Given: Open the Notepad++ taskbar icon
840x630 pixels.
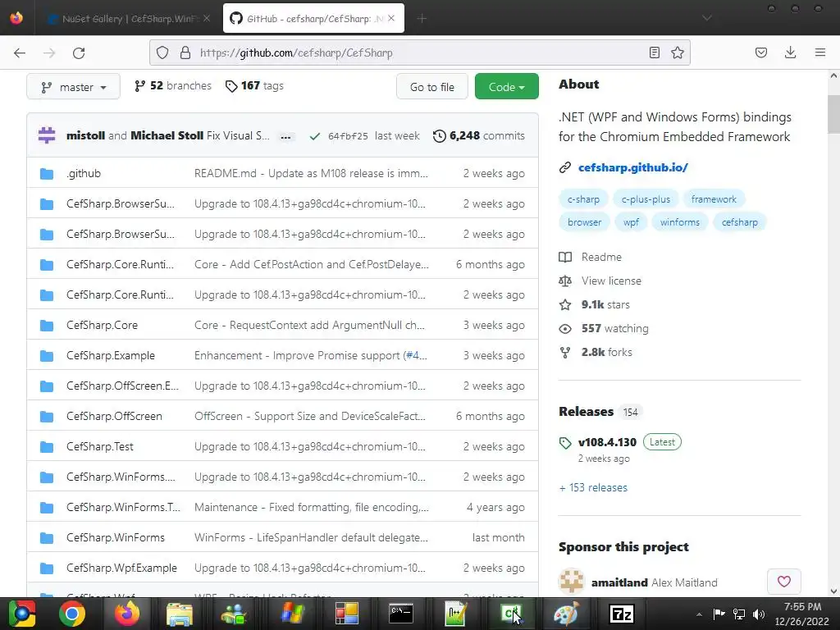Looking at the screenshot, I should [456, 614].
